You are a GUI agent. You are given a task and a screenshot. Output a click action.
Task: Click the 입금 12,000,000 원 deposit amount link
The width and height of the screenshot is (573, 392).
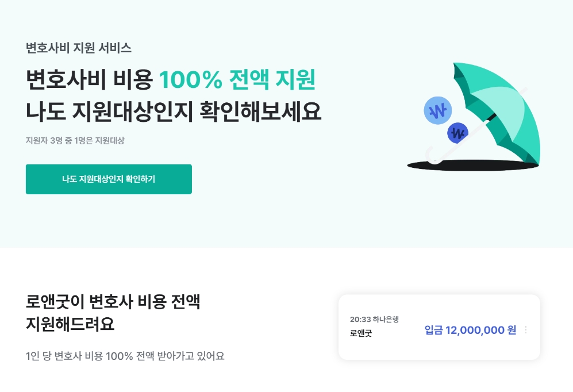tap(470, 330)
